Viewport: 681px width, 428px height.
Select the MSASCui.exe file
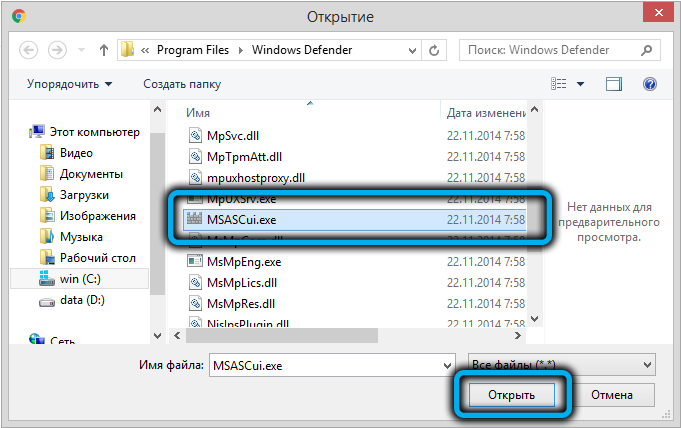(354, 220)
